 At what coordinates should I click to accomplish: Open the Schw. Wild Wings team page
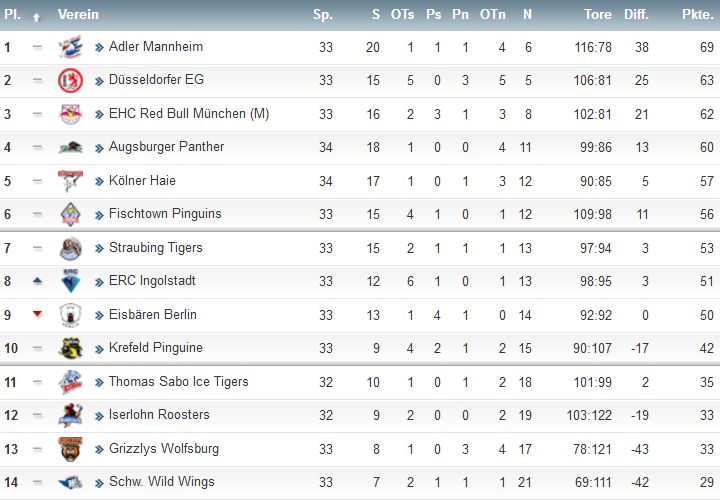tap(162, 482)
